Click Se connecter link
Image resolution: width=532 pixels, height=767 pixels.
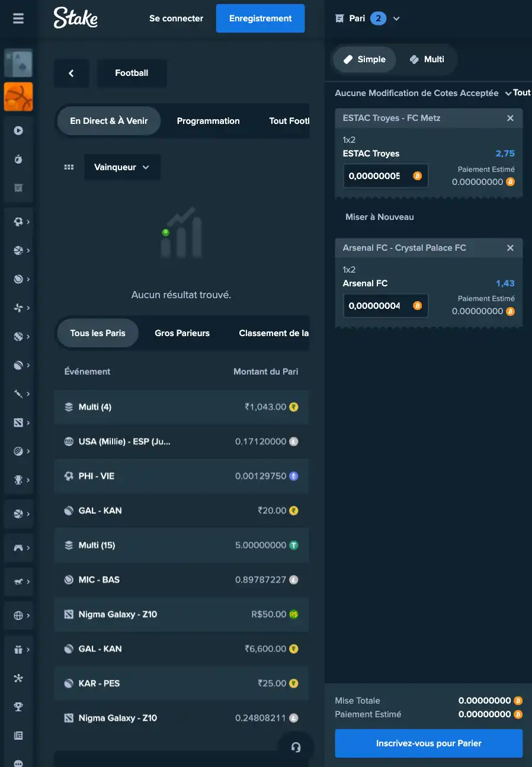[x=177, y=18]
